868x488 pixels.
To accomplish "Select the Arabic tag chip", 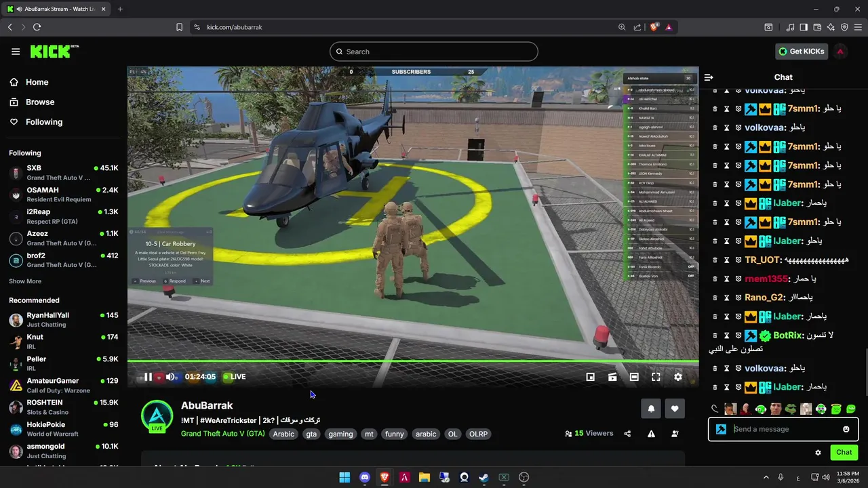I will coord(283,434).
